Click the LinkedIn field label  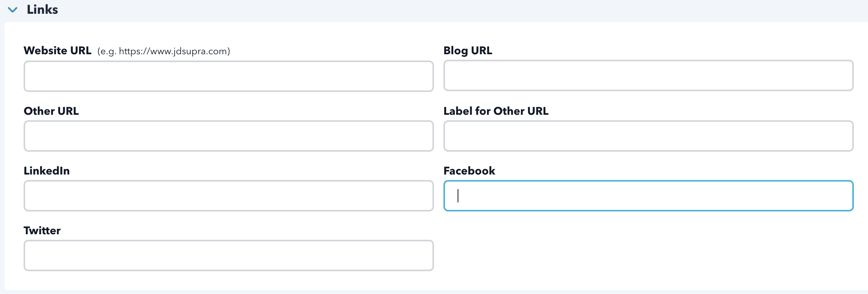pos(46,171)
